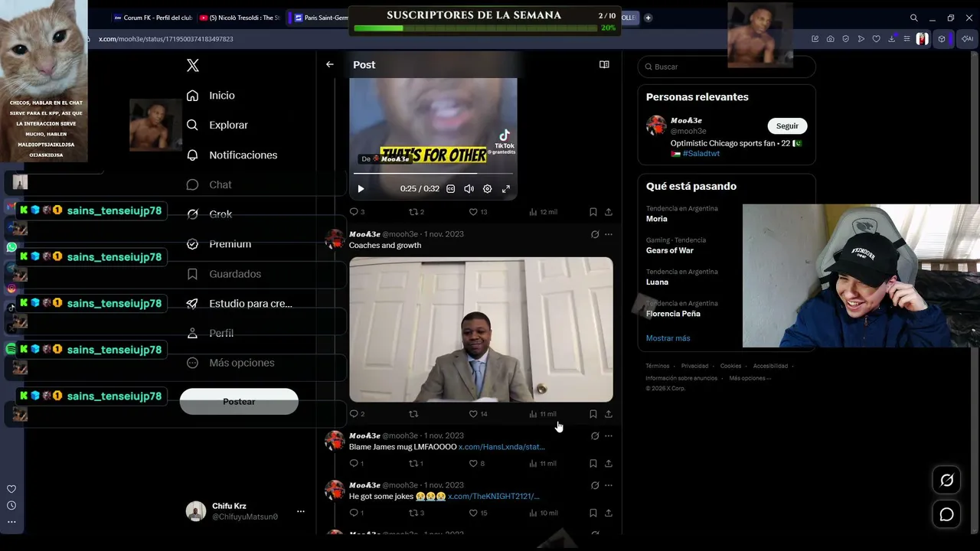Open a new browser tab
This screenshot has width=980, height=551.
click(648, 18)
